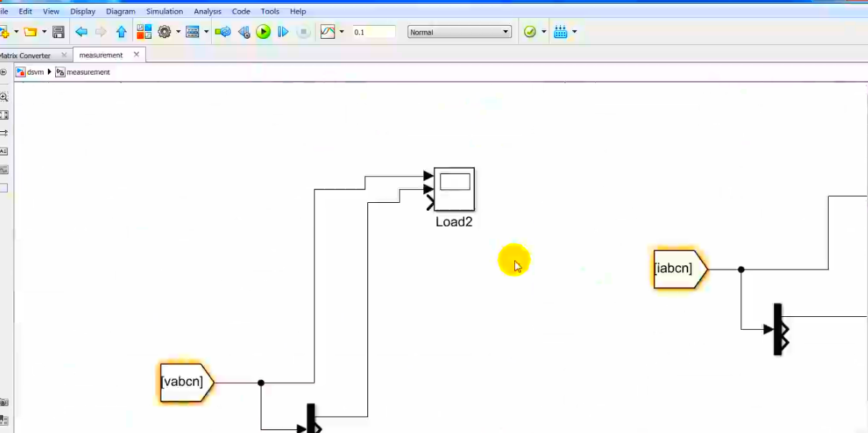This screenshot has width=868, height=433.
Task: Expand the Model Advisor checkmark dropdown arrow
Action: point(544,32)
